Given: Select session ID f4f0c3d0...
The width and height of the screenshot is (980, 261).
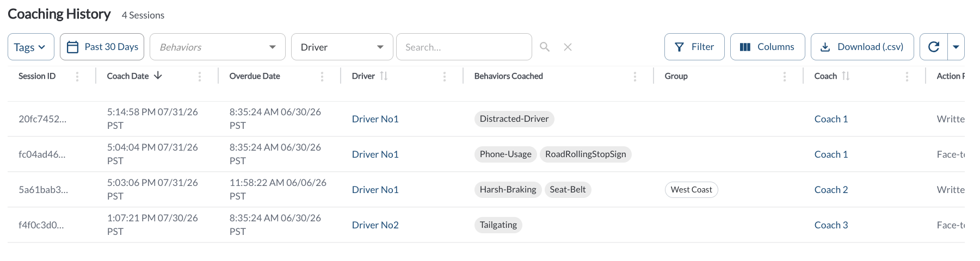Looking at the screenshot, I should coord(41,225).
